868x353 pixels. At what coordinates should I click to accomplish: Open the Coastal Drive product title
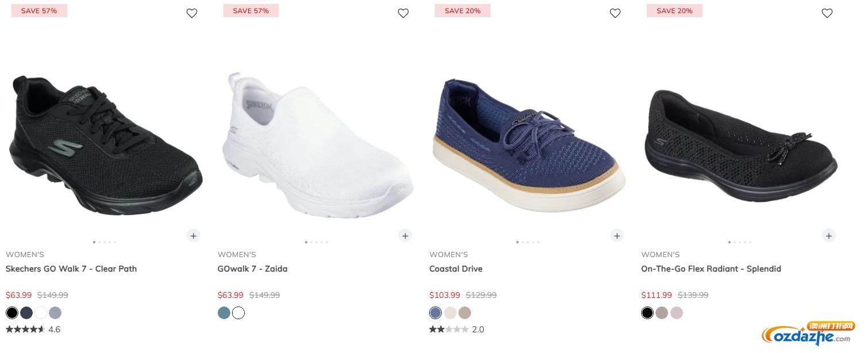point(456,269)
